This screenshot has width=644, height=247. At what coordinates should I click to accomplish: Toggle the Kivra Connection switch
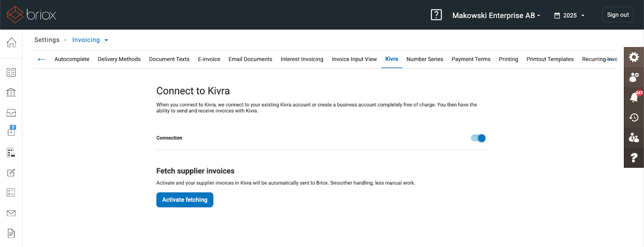coord(478,138)
